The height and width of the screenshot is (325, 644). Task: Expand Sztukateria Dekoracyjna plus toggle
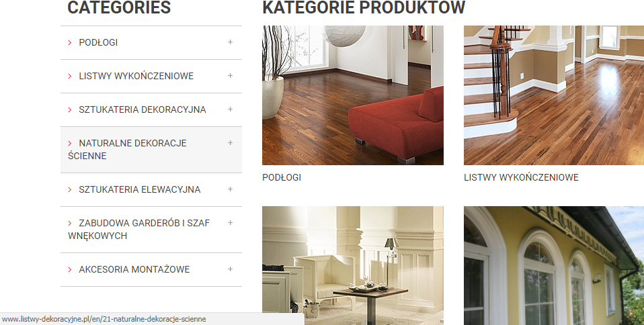[x=230, y=109]
